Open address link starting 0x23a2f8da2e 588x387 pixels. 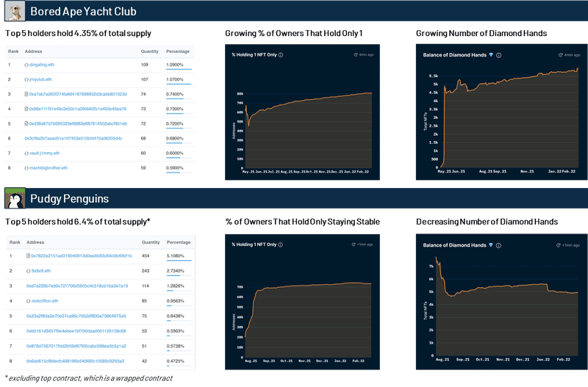point(76,317)
